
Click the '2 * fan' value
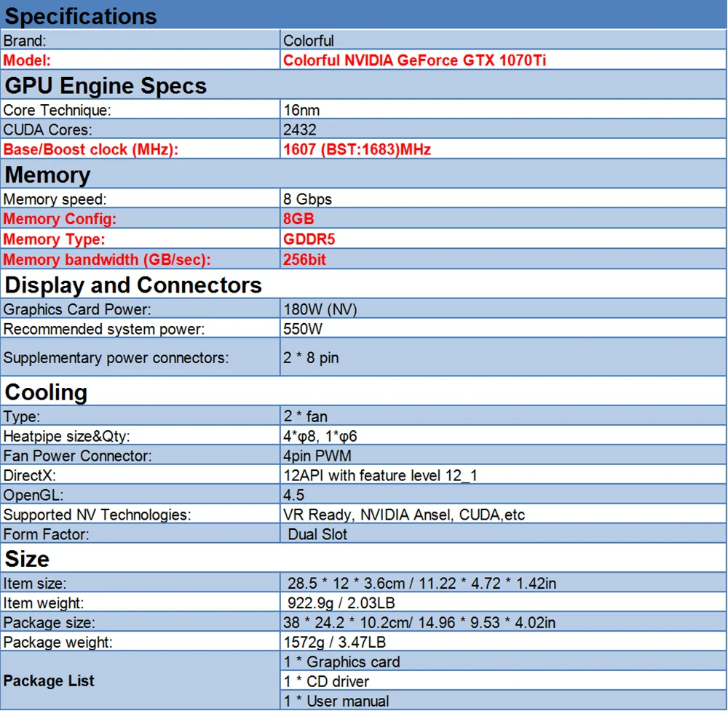tap(306, 416)
